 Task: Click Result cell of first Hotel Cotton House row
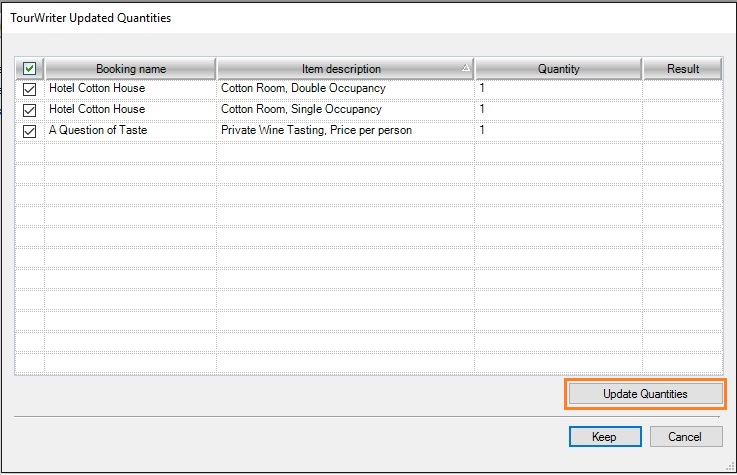coord(682,89)
